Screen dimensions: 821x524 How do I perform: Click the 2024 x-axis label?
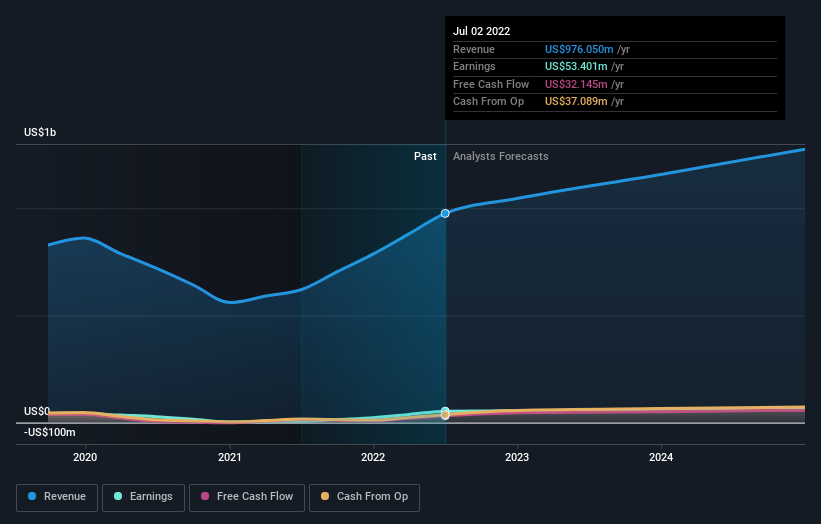click(661, 458)
